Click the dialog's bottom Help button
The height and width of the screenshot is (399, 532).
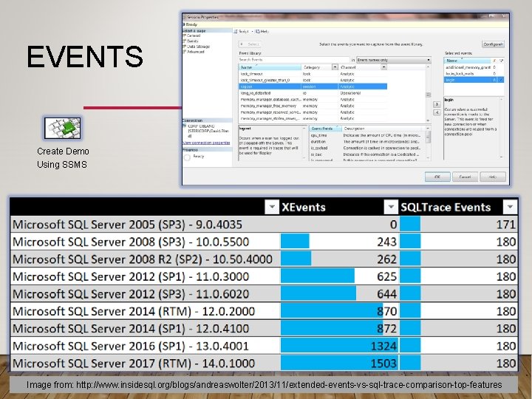click(493, 177)
